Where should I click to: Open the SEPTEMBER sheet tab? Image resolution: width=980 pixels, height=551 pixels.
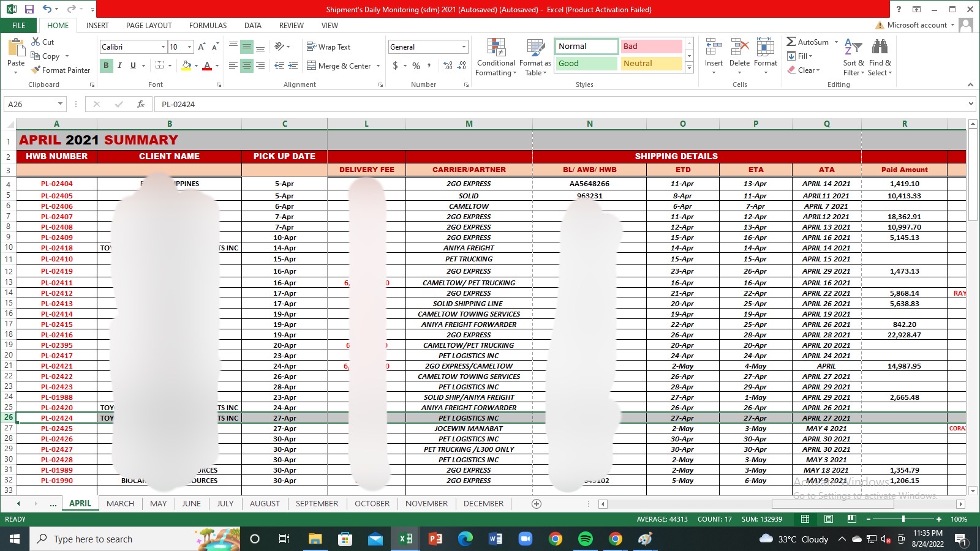pyautogui.click(x=317, y=503)
